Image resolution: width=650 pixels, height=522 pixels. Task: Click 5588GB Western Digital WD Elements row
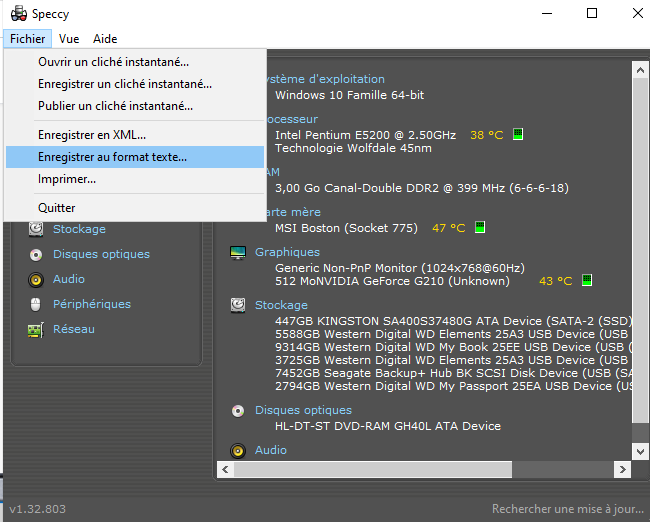[453, 334]
